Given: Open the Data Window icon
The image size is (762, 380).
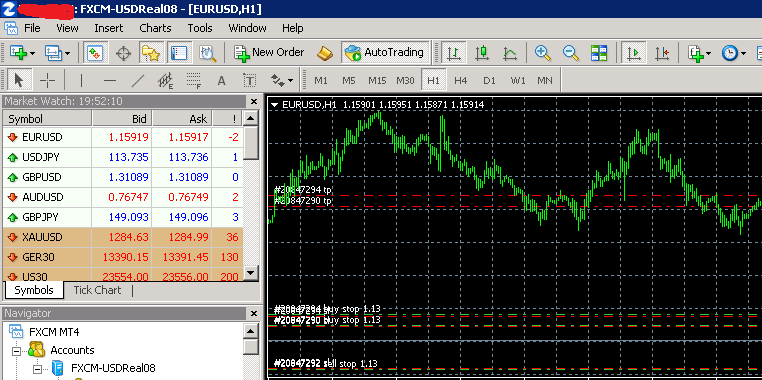Looking at the screenshot, I should tap(123, 52).
